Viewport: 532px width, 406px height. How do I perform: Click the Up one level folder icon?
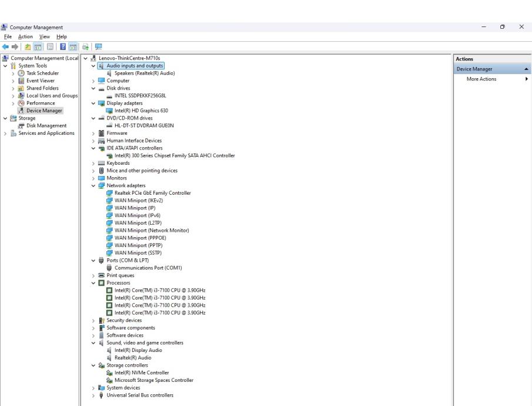(28, 47)
